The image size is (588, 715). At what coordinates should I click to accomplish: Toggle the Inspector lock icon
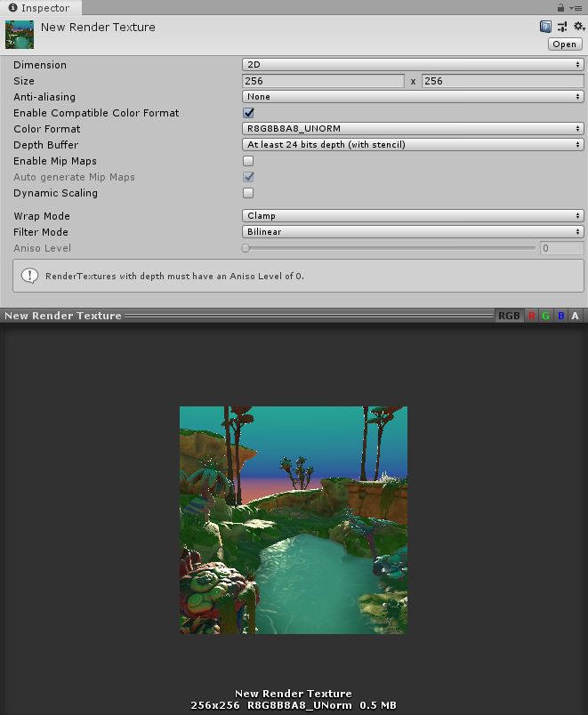tap(561, 8)
